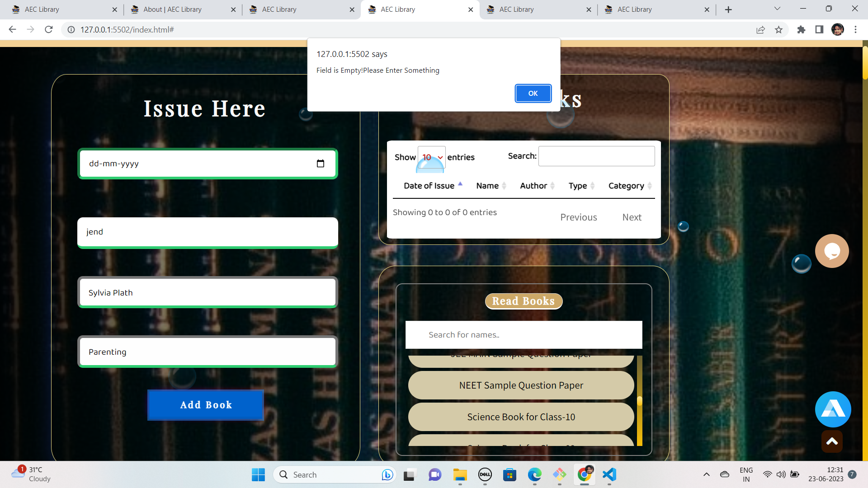The image size is (868, 488).
Task: Dismiss the alert with OK button
Action: [533, 93]
